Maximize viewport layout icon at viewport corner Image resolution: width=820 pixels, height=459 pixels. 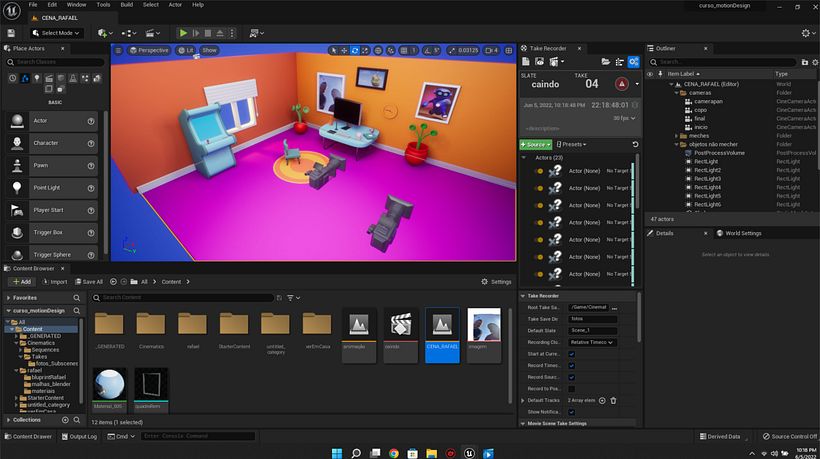[x=508, y=50]
